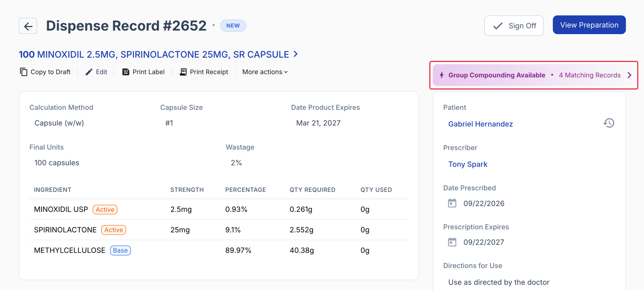Click the 89.97% percentage value
Screen dimensions: 644x290
tap(238, 250)
